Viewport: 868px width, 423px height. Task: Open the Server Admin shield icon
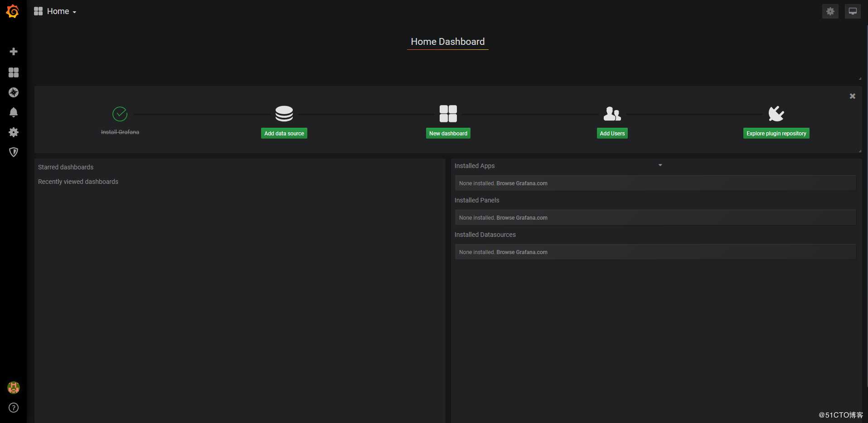(14, 152)
